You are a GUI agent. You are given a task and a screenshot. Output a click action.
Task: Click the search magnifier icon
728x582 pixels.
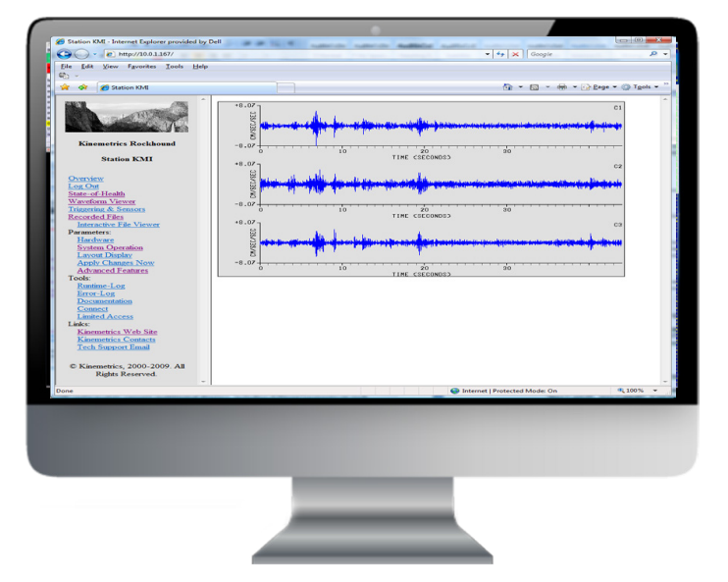tap(653, 54)
